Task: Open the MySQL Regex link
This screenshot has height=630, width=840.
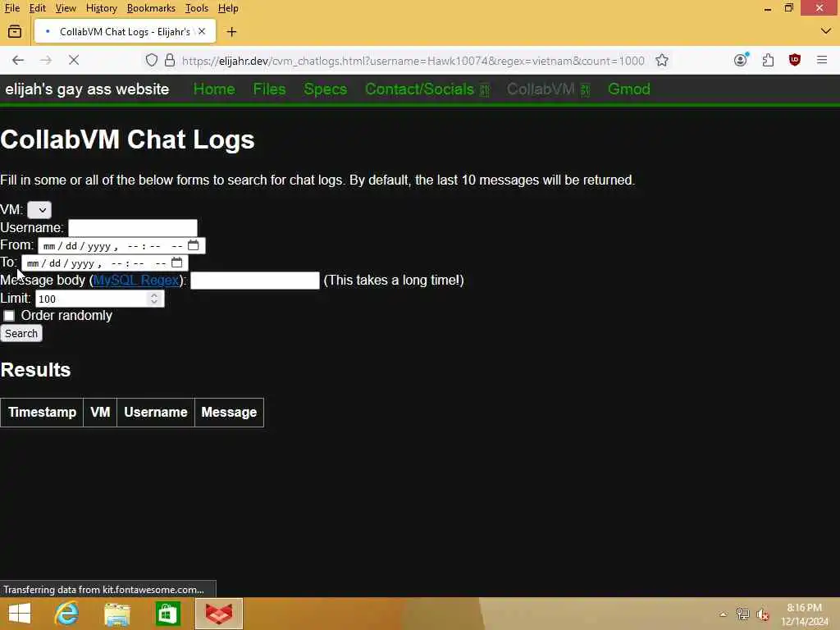Action: (x=136, y=281)
